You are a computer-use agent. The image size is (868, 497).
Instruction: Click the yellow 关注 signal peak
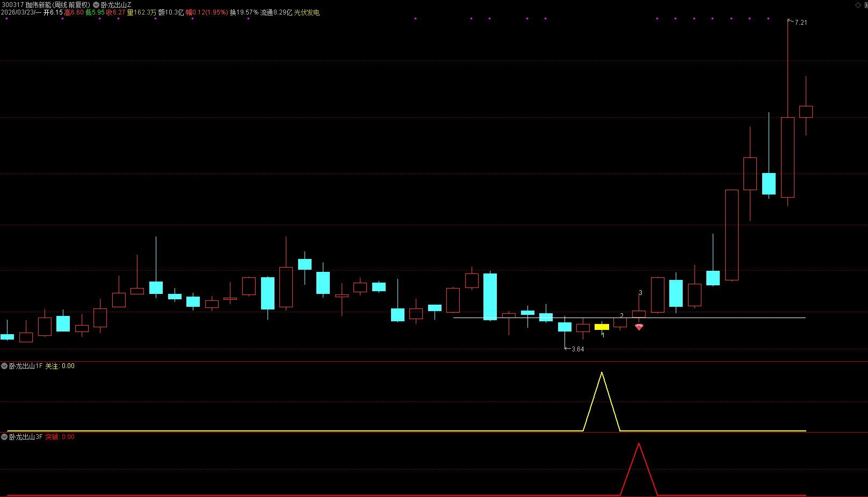[602, 373]
